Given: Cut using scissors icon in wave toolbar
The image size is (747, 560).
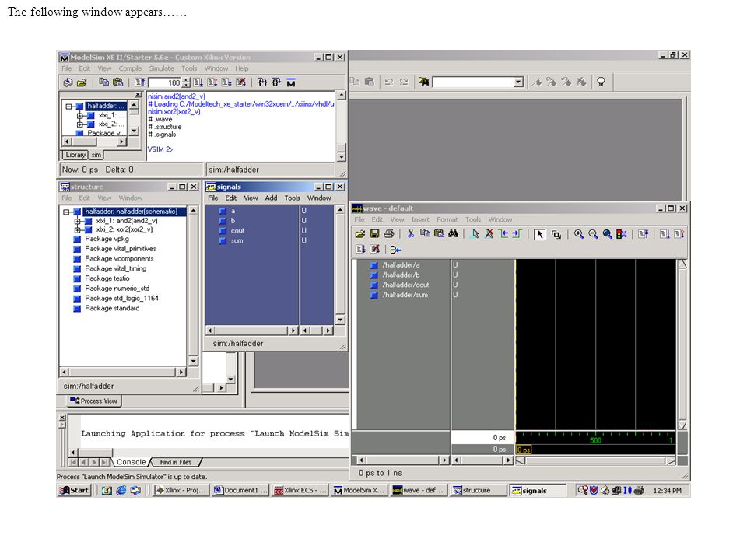Looking at the screenshot, I should point(411,234).
